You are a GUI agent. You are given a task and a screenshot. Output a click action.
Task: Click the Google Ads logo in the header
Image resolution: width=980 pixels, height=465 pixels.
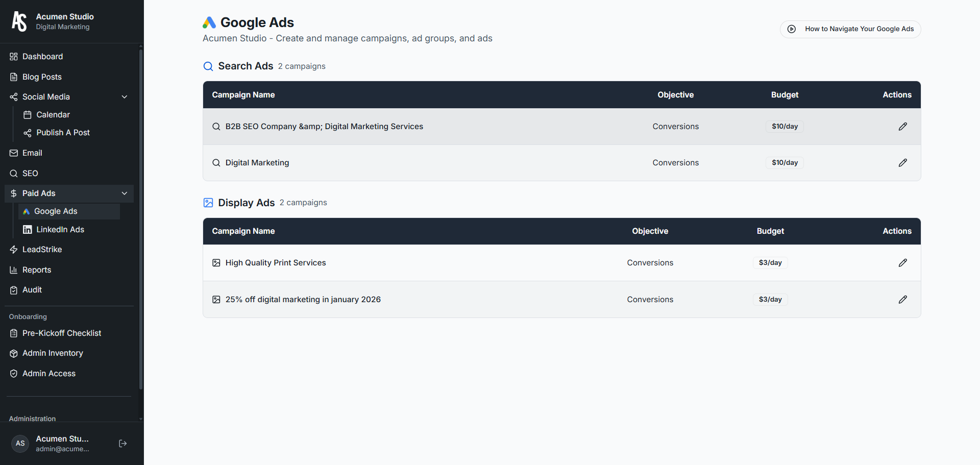click(x=209, y=22)
